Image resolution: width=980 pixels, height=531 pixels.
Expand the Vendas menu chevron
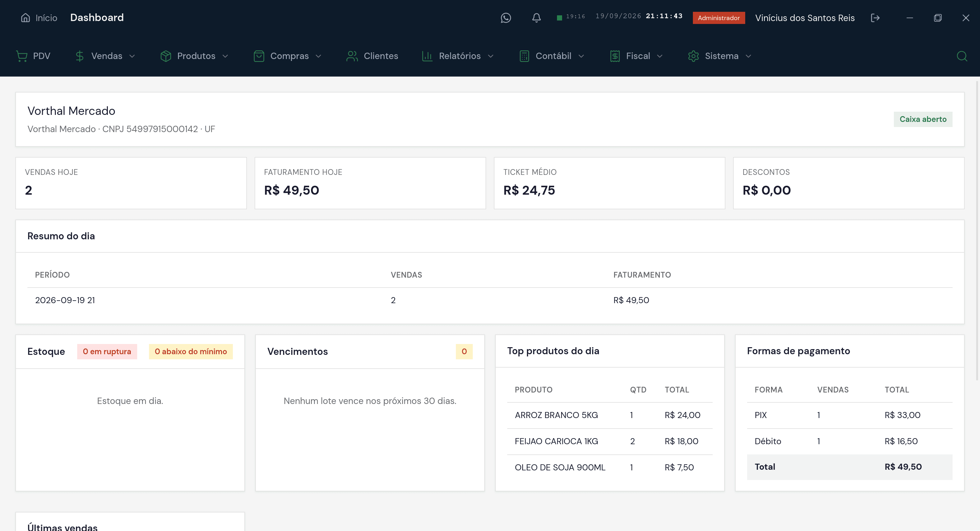[132, 56]
